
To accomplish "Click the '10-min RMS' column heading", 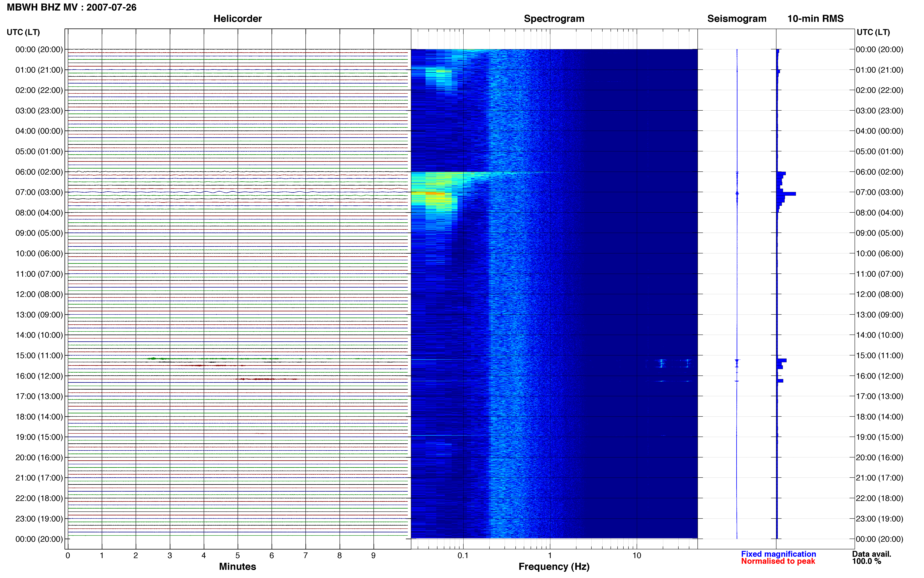I will click(x=815, y=18).
